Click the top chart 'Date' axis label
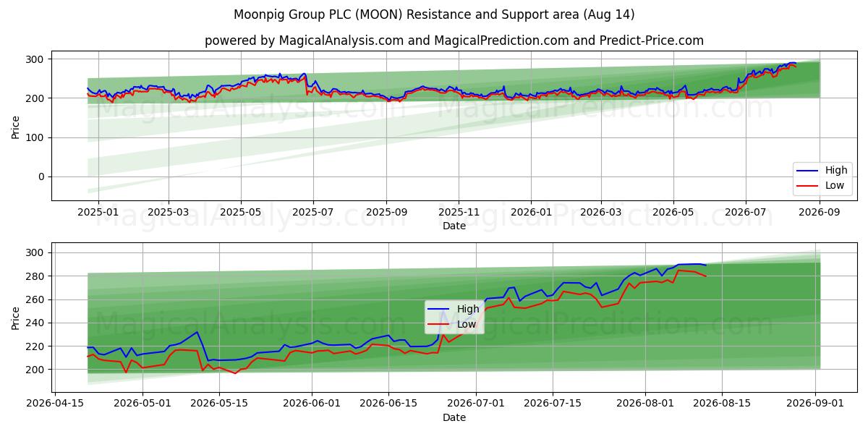868x434 pixels. [x=454, y=226]
